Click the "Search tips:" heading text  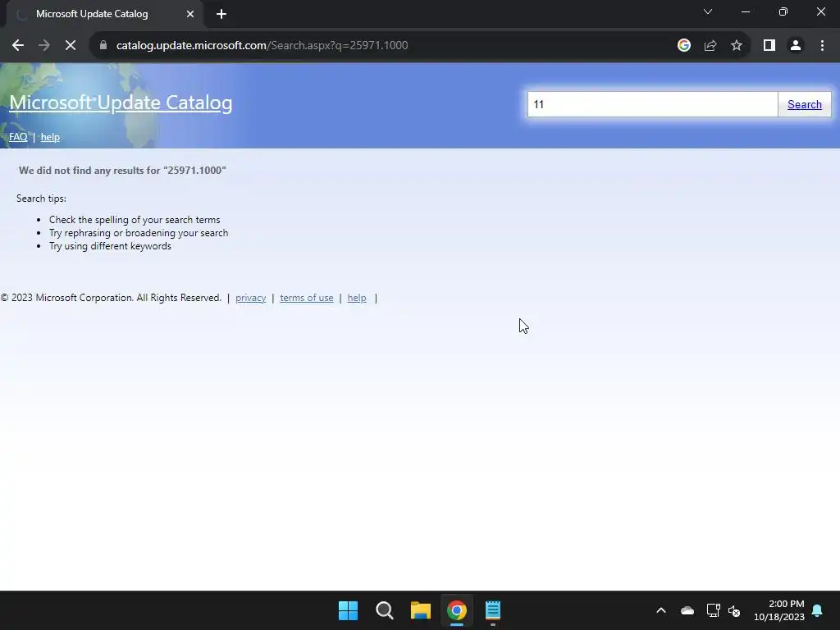click(x=41, y=199)
